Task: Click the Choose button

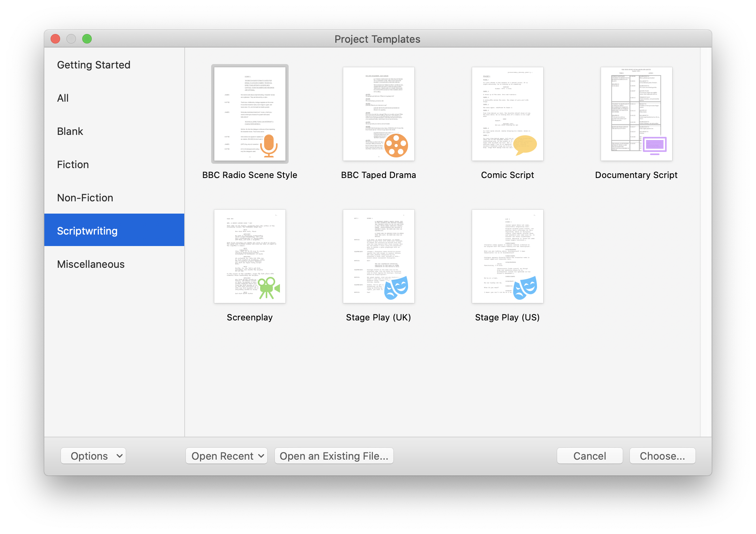Action: [662, 456]
